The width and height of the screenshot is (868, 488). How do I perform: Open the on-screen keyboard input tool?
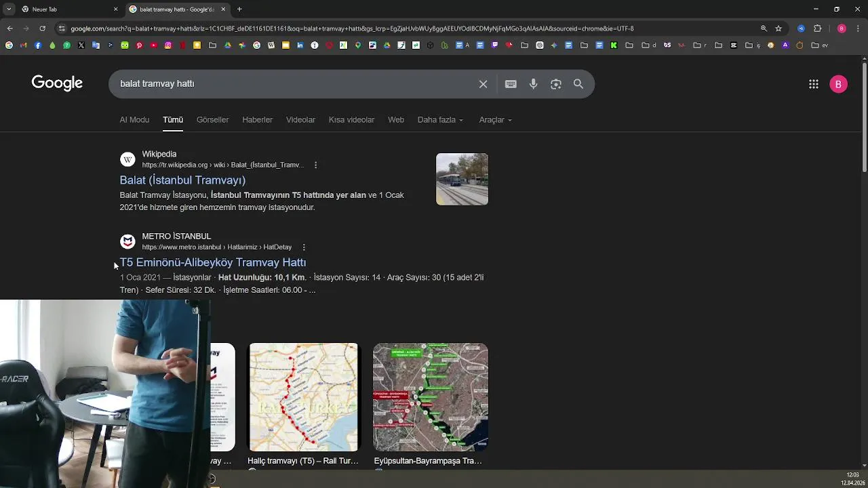click(511, 84)
